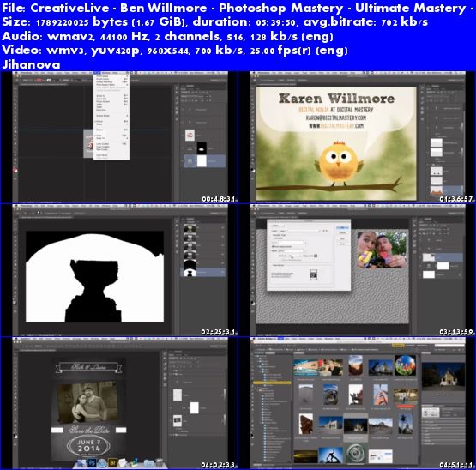Click the file name line starting with File: CreativeLive
476x470 pixels.
point(238,9)
